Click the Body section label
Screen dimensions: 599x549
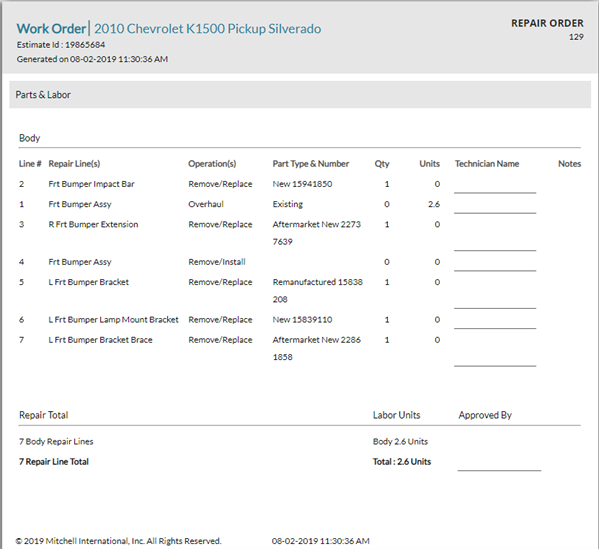(29, 138)
